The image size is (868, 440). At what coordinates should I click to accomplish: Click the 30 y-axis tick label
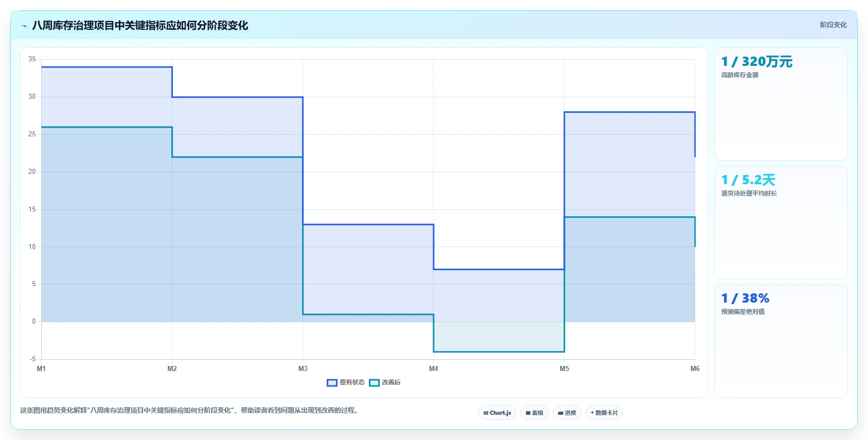pyautogui.click(x=32, y=97)
